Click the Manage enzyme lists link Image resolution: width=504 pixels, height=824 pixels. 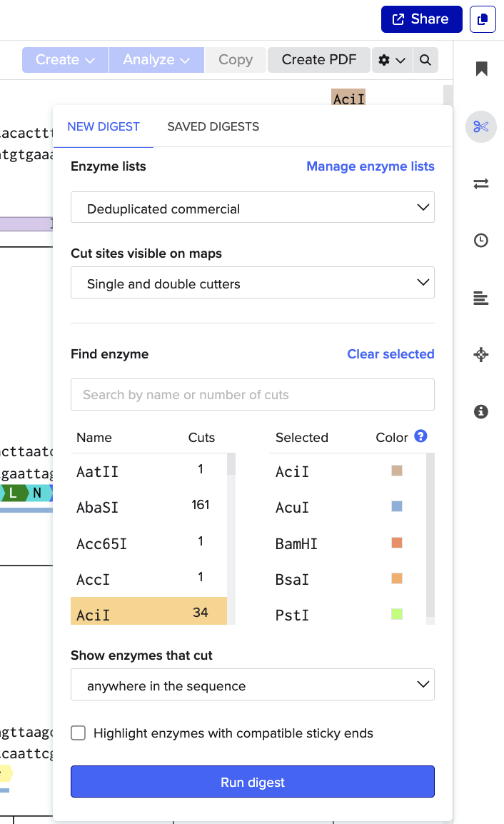point(370,166)
